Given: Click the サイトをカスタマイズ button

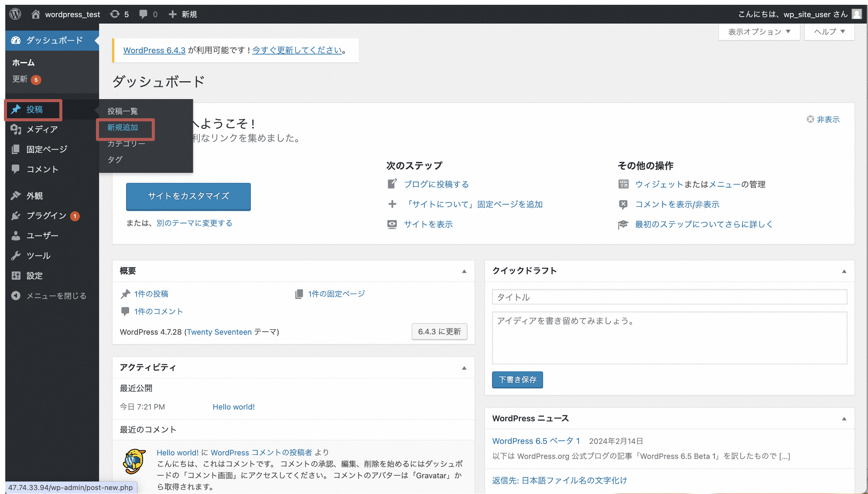Looking at the screenshot, I should pos(188,196).
